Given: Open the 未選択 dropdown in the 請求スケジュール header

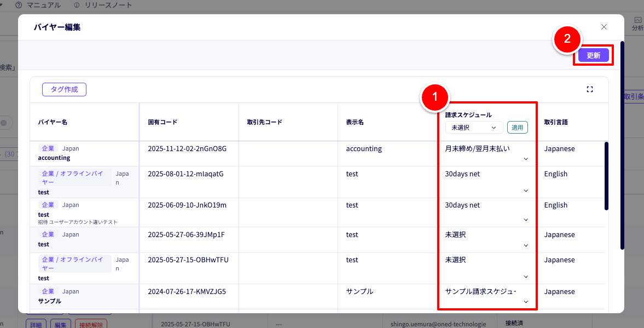Looking at the screenshot, I should click(474, 127).
